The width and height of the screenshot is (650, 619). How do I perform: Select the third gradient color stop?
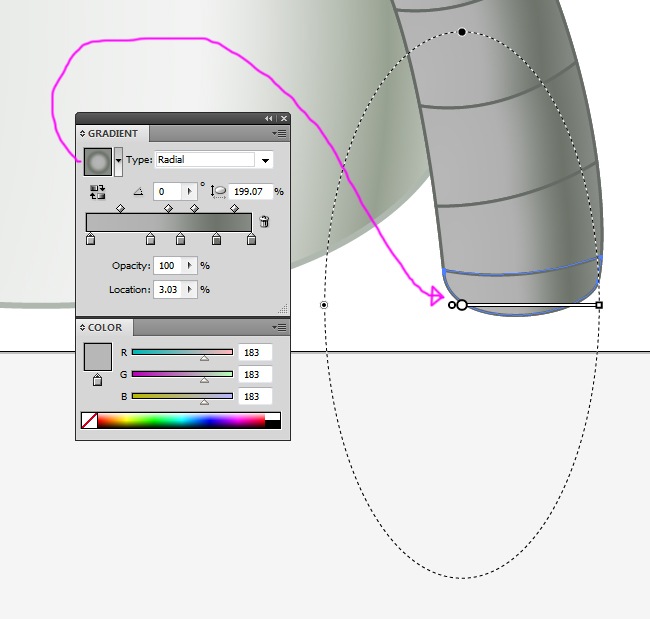180,239
